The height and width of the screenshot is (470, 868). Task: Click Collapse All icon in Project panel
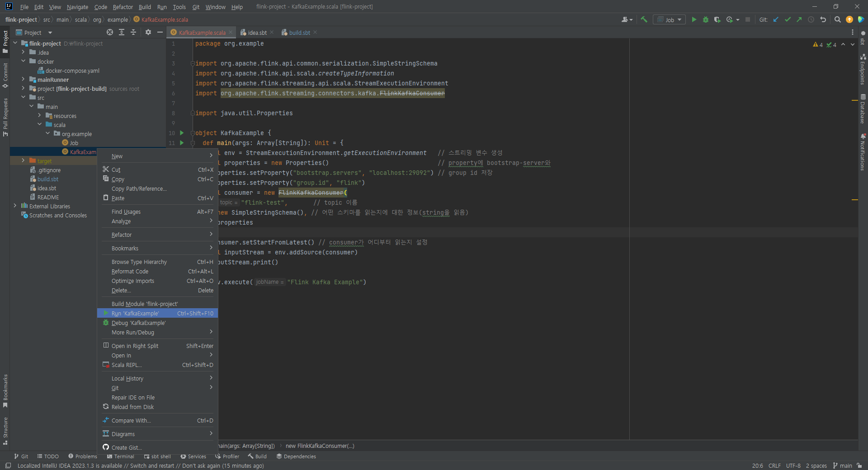coord(133,32)
